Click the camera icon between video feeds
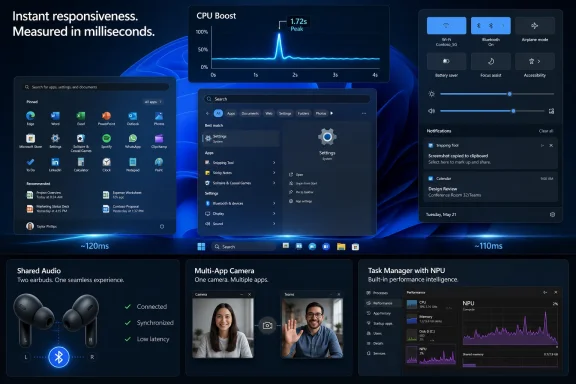 click(x=267, y=326)
